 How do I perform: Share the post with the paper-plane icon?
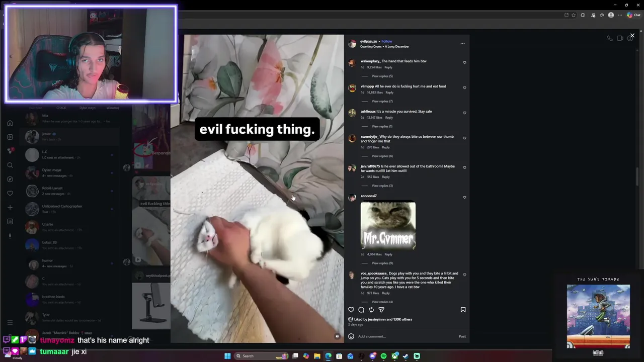pos(381,310)
